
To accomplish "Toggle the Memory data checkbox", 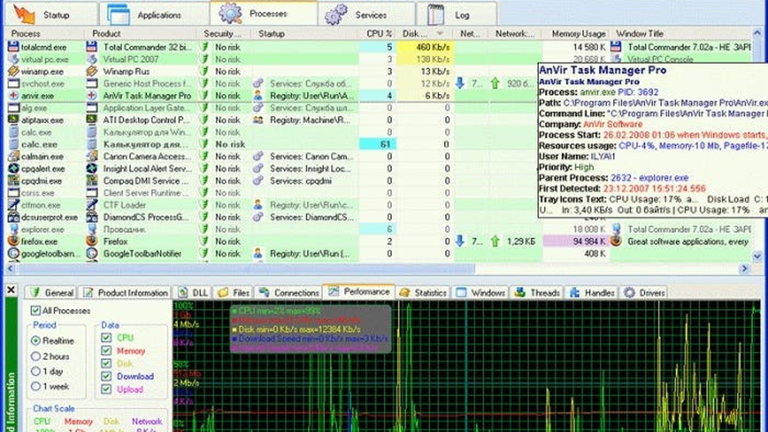I will coord(106,350).
